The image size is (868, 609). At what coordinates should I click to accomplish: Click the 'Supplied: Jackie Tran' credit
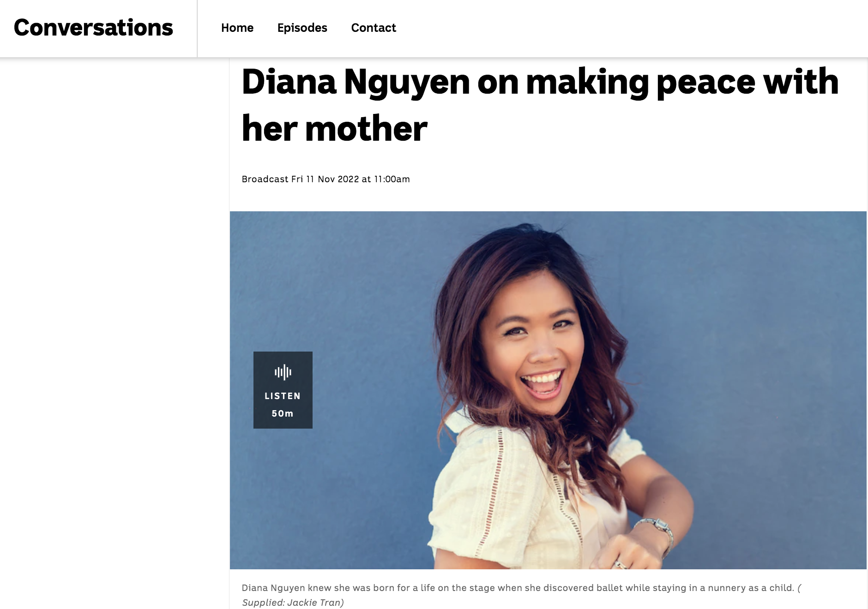(293, 603)
